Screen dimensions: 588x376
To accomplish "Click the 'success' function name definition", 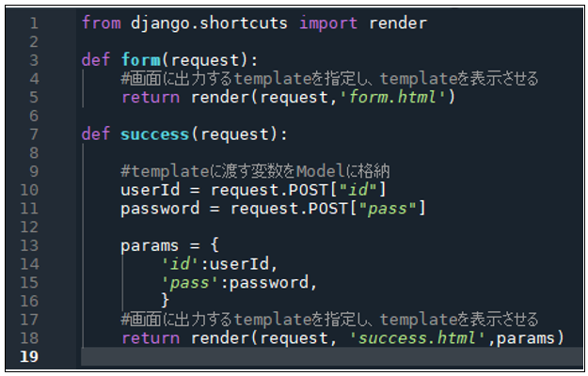I will click(155, 134).
